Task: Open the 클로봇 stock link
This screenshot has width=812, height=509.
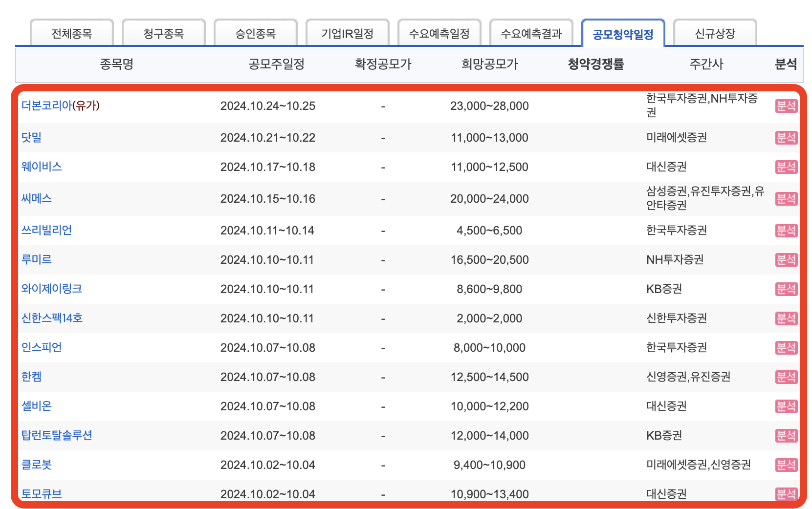Action: click(36, 465)
